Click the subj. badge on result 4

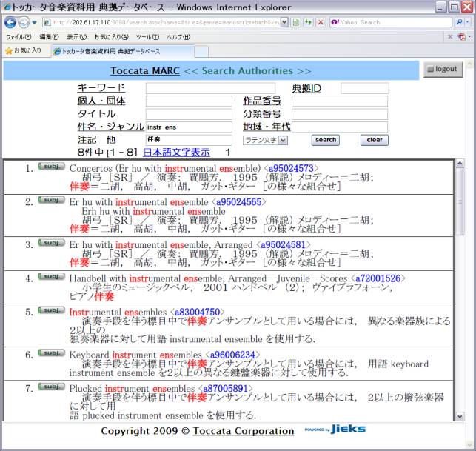pos(51,277)
